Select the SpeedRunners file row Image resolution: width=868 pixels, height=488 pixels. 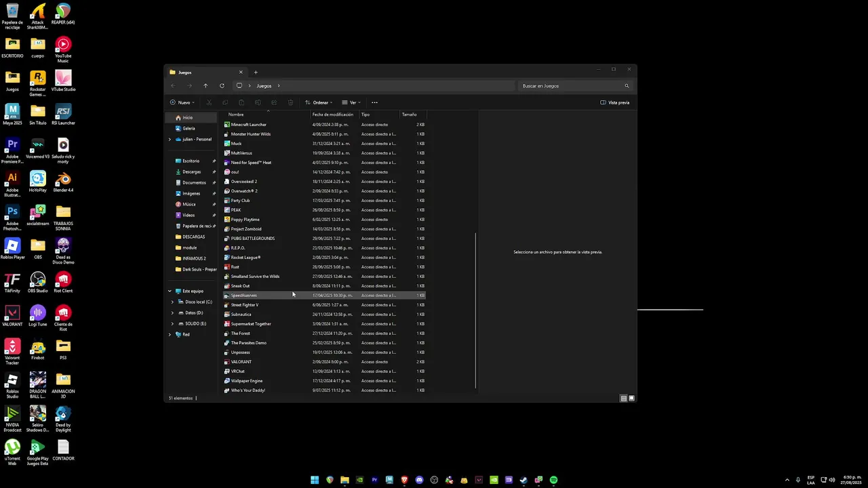[x=324, y=296]
